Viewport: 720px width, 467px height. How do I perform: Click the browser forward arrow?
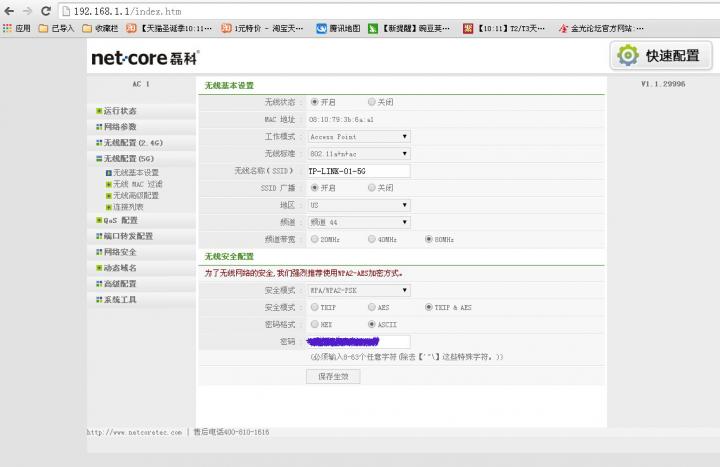(x=28, y=11)
